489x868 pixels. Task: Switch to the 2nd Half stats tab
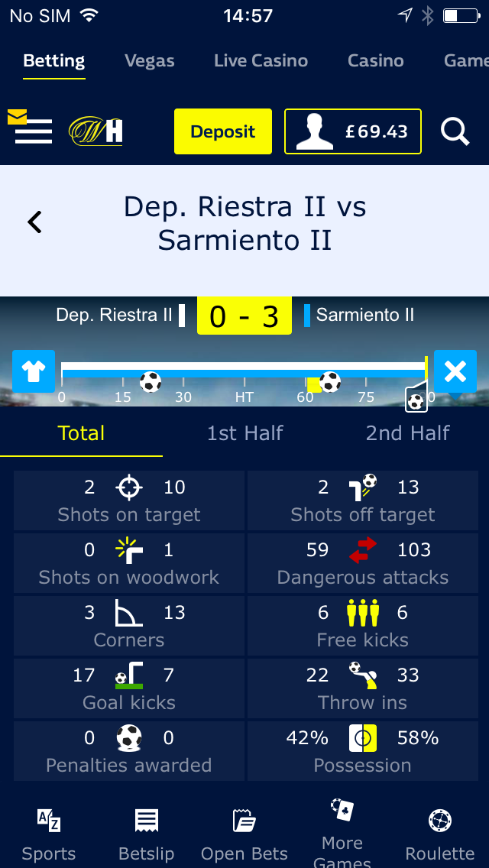pos(407,433)
